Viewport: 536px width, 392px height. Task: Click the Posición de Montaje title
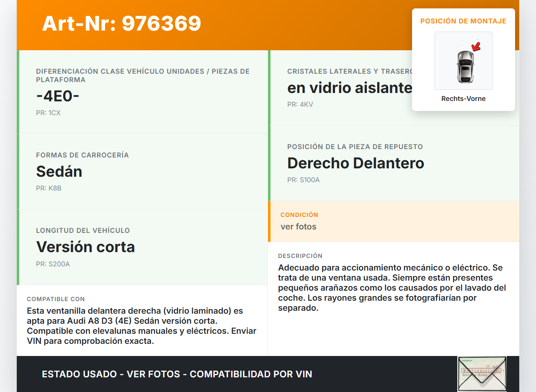point(463,21)
